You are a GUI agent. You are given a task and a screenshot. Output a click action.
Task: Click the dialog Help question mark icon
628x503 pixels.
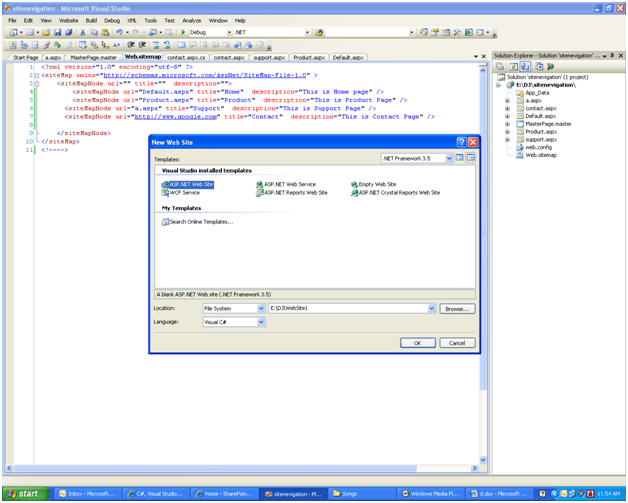coord(461,143)
